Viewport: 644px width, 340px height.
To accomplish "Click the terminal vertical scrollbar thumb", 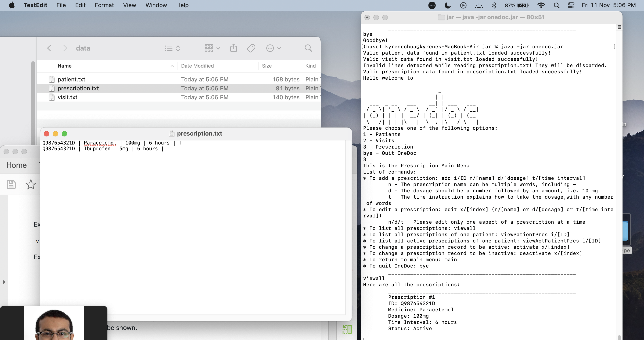I will click(x=619, y=338).
